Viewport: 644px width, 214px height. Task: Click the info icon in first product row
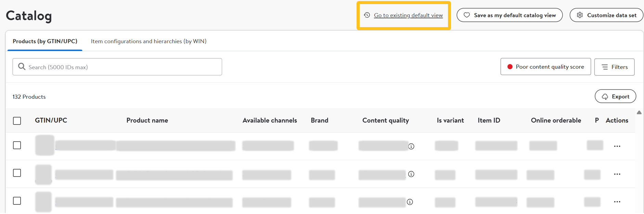coord(411,146)
